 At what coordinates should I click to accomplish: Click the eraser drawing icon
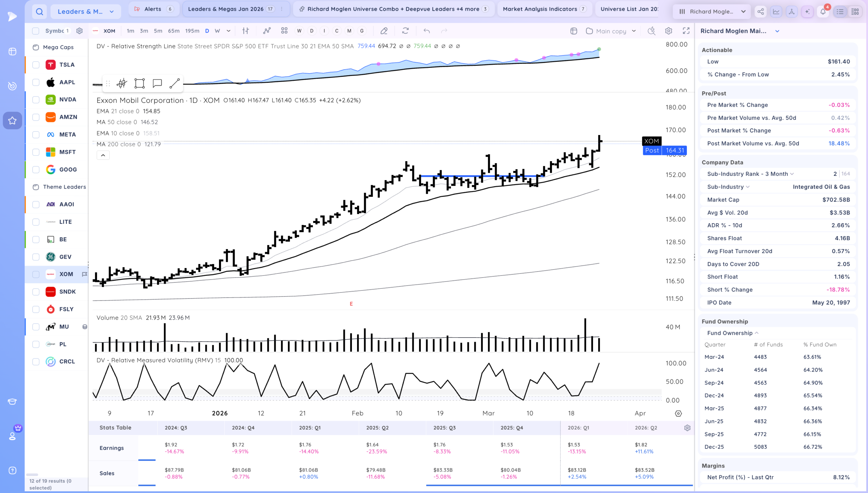click(384, 31)
